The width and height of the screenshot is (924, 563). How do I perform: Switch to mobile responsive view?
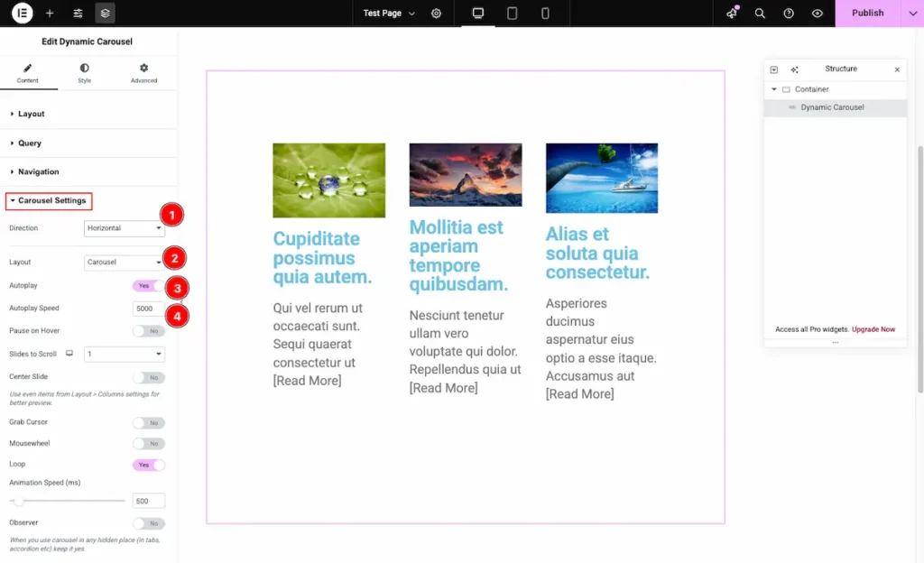[545, 14]
